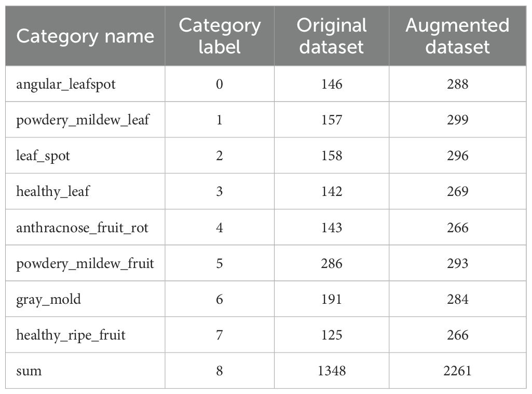
Task: Select the original total value 1348
Action: [332, 371]
